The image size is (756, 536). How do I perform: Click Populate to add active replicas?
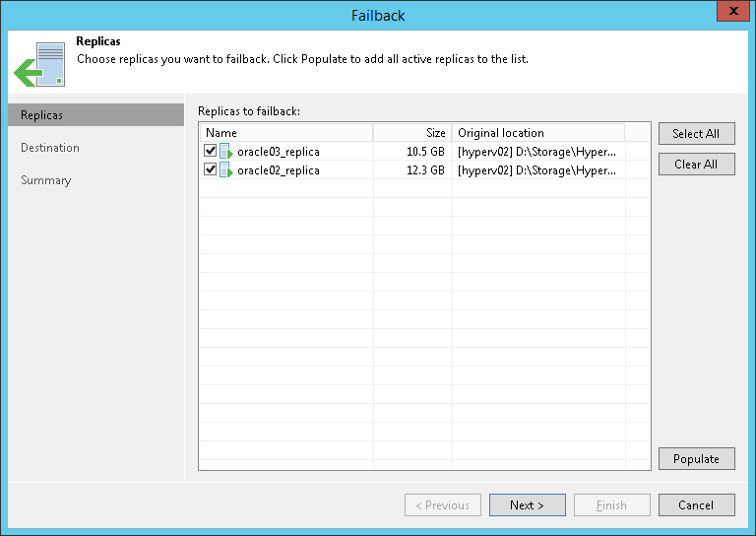click(x=696, y=459)
